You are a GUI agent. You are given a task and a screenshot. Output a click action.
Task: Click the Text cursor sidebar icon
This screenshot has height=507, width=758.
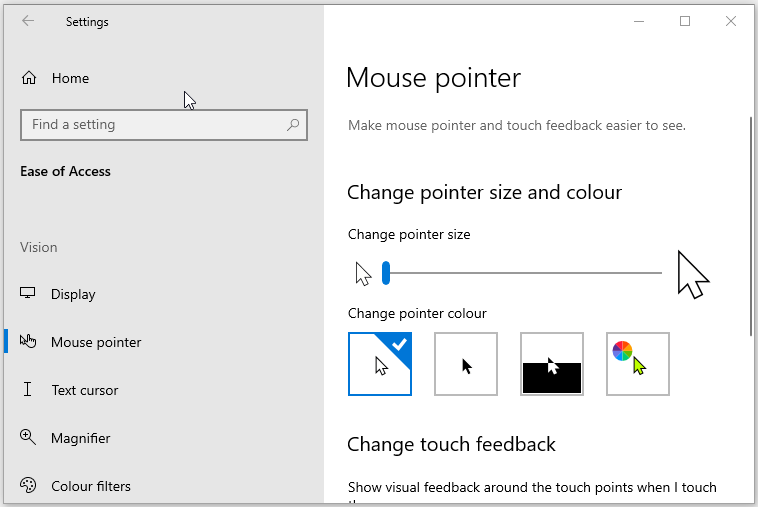click(28, 390)
